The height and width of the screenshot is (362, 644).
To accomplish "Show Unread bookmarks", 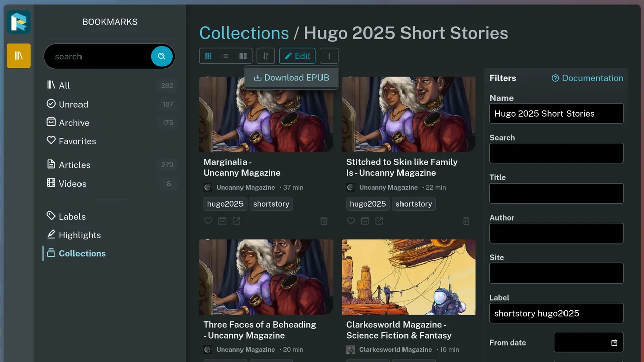I will click(110, 104).
